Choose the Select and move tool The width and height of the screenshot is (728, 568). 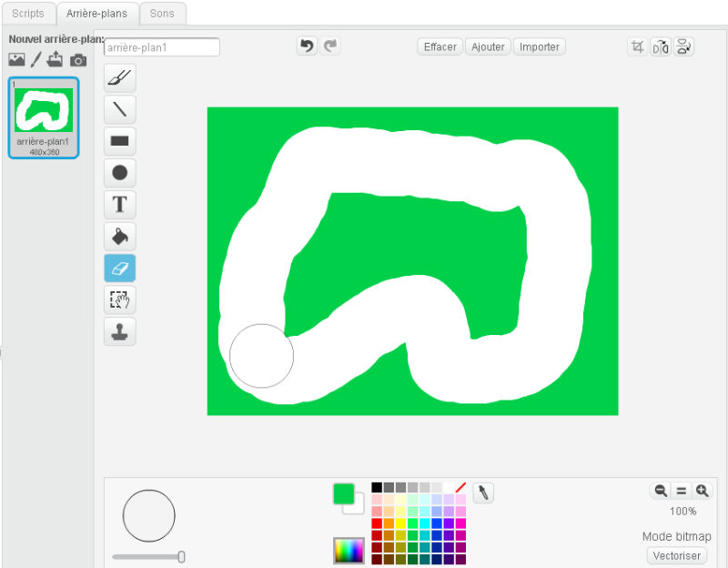[119, 299]
